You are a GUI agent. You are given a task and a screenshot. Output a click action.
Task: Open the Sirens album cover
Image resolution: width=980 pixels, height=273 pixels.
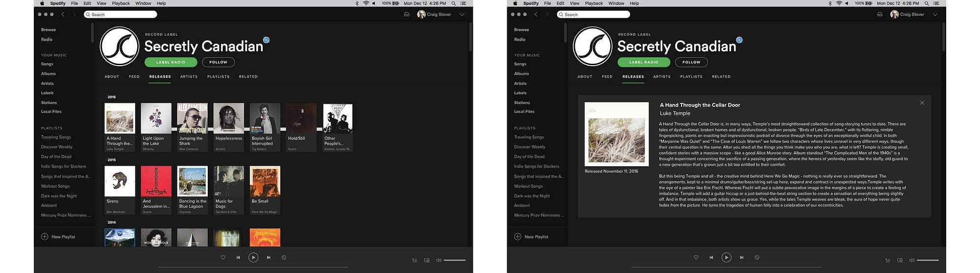[120, 181]
